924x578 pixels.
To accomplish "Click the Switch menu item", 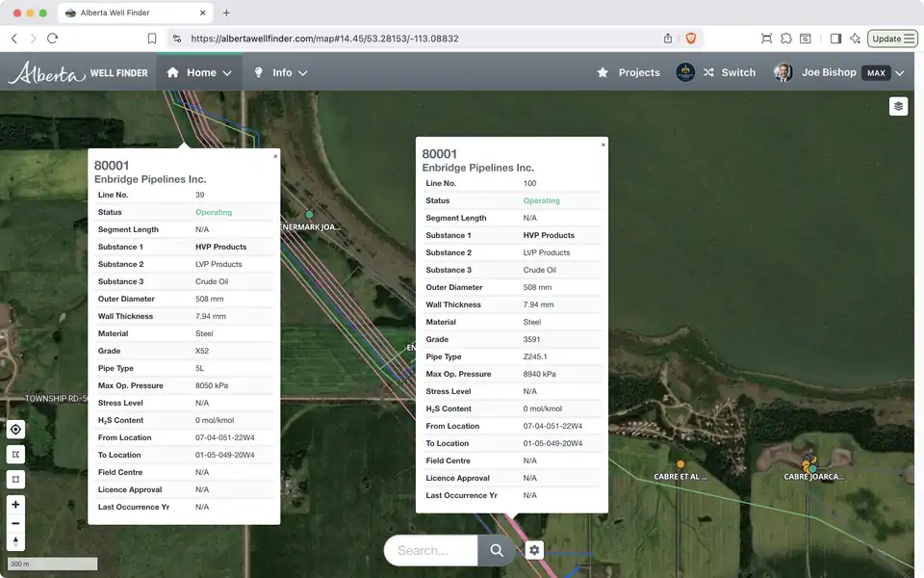I will click(729, 72).
